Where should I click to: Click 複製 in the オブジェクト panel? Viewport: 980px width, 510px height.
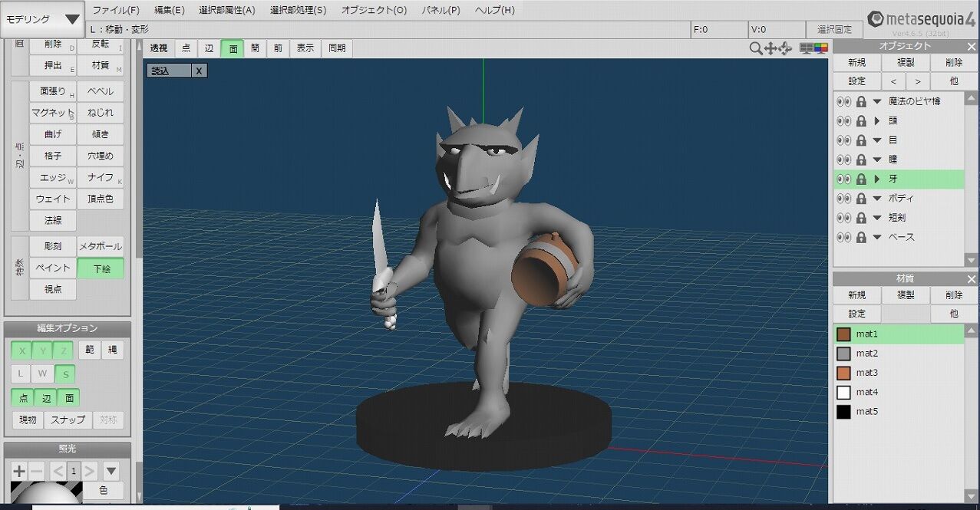(x=906, y=63)
